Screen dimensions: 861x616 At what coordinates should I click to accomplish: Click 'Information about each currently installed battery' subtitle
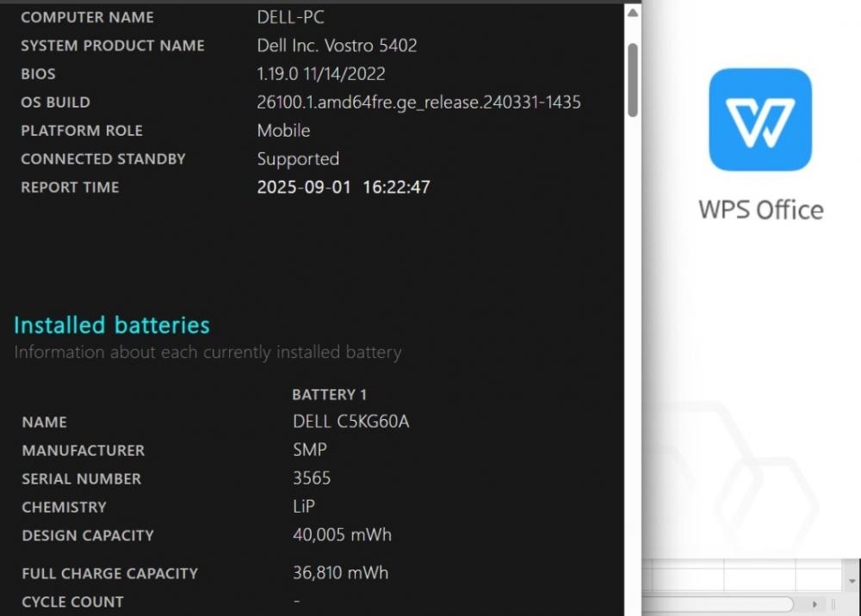click(x=208, y=352)
